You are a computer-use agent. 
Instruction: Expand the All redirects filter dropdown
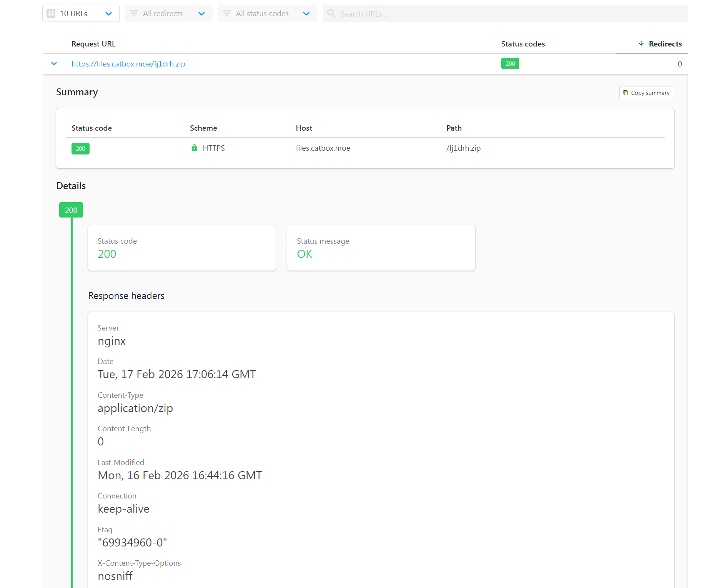[201, 13]
